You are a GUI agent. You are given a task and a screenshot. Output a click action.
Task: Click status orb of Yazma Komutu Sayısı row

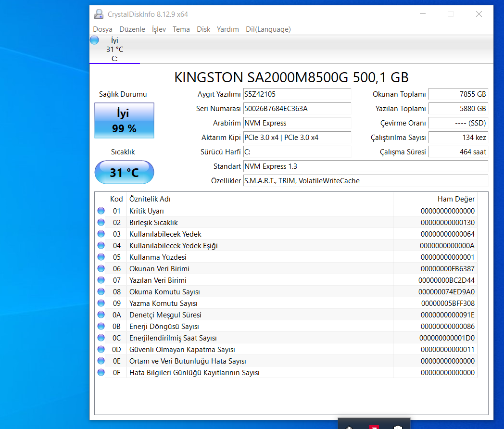101,303
